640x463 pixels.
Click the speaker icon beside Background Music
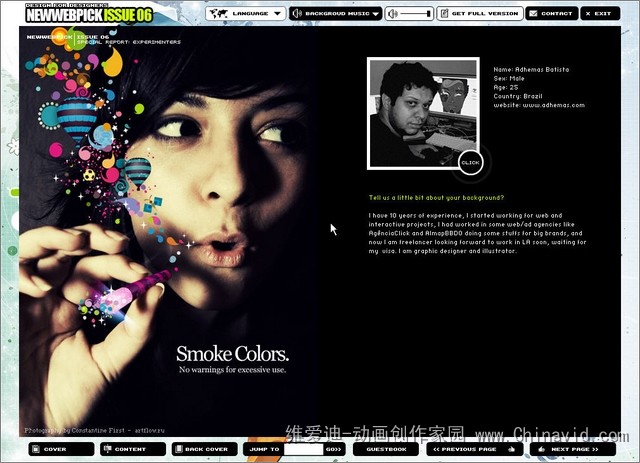coord(297,13)
